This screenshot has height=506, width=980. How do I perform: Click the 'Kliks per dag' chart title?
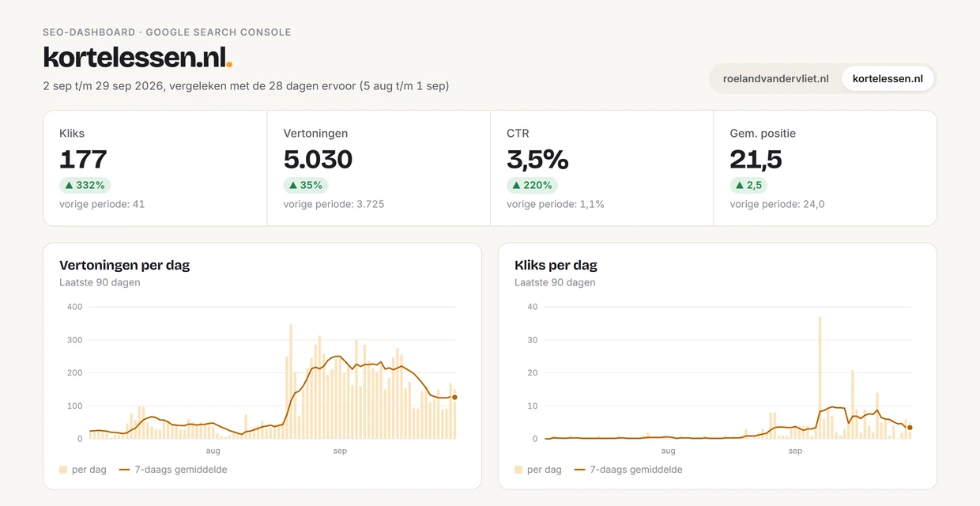click(556, 265)
